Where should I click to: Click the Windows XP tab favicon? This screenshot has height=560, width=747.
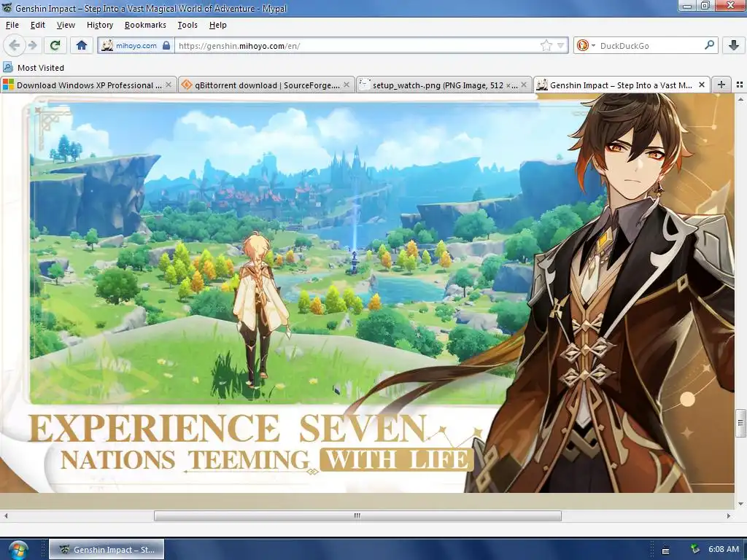point(9,85)
